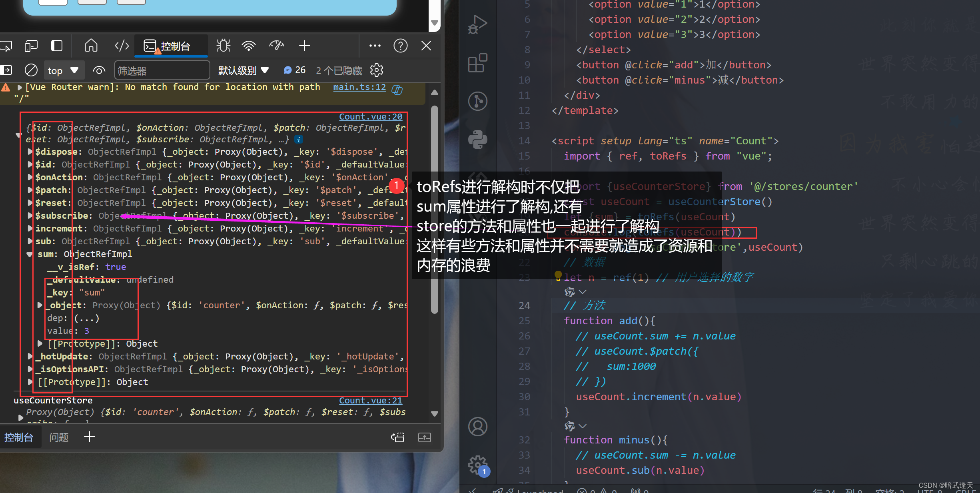
Task: Open VS Code Manage gear icon
Action: [478, 465]
